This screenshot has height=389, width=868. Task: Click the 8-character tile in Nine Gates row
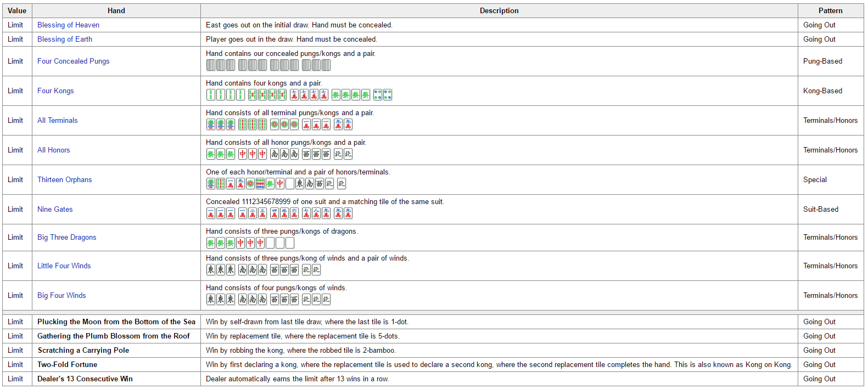pos(316,213)
